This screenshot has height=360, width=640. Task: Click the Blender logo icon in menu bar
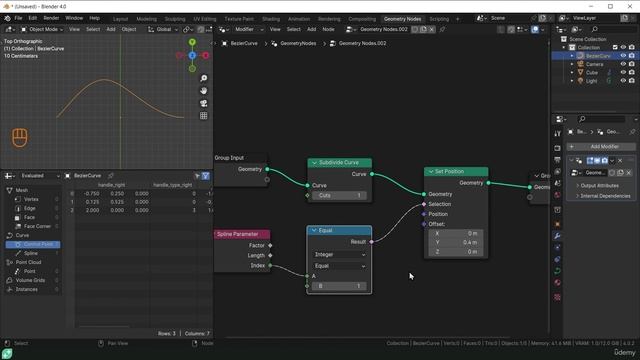(x=7, y=18)
